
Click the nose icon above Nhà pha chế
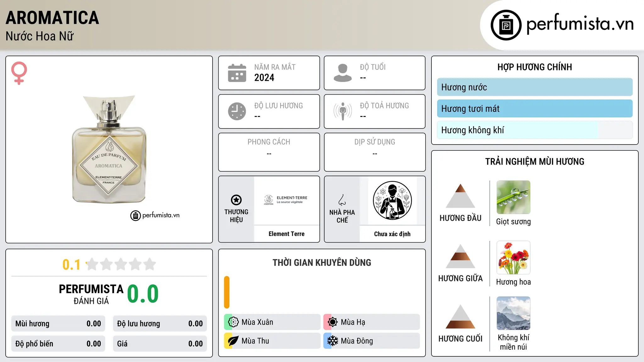pos(342,200)
